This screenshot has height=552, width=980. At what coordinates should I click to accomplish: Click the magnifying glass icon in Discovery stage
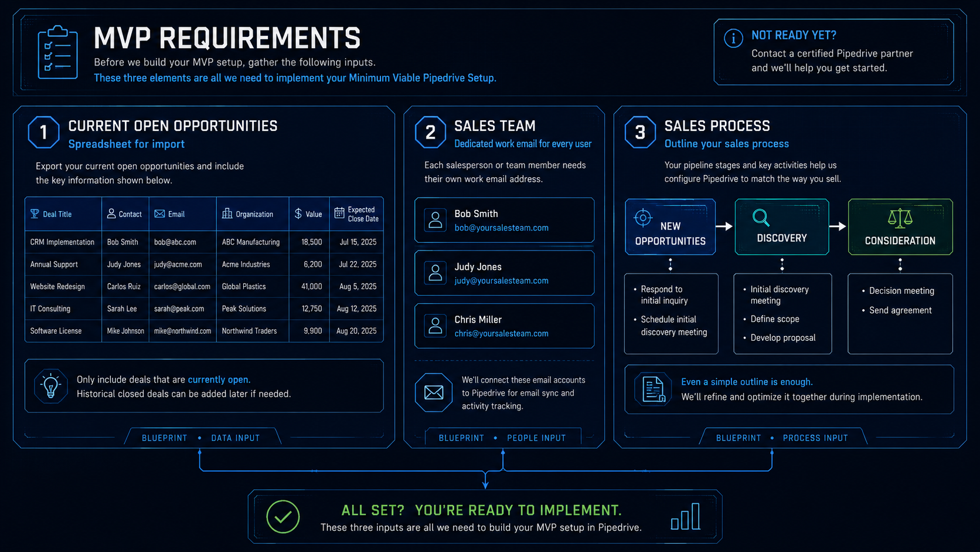(x=761, y=218)
